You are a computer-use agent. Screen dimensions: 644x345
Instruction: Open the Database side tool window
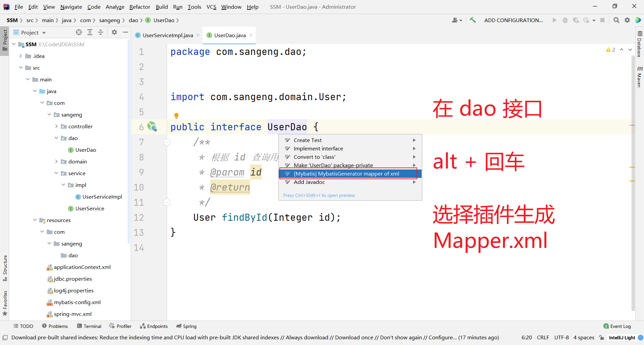click(x=639, y=44)
